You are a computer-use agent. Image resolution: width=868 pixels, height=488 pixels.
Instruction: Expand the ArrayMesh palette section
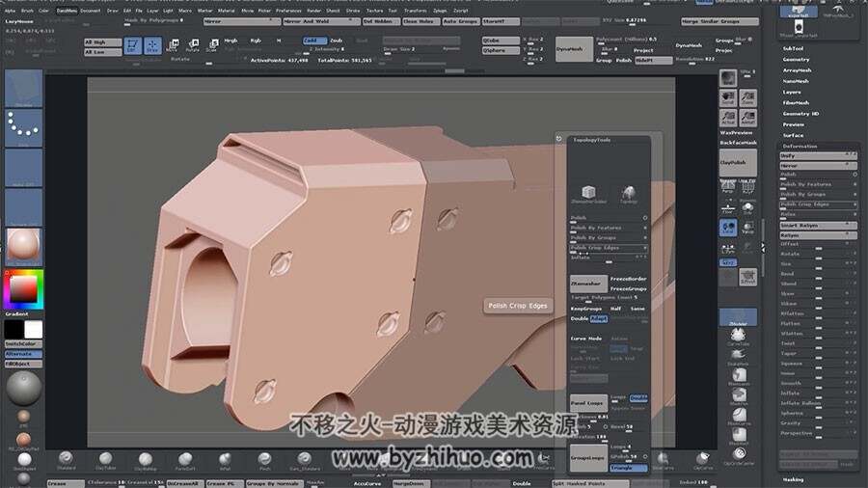tap(798, 70)
